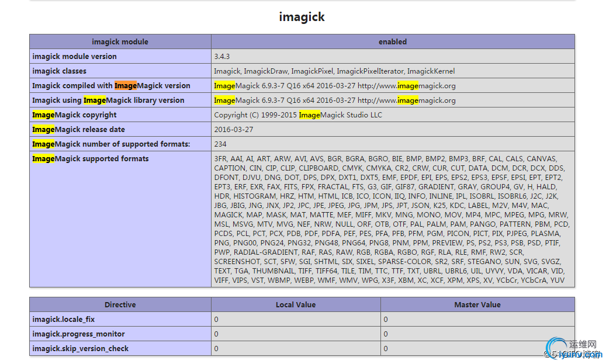Select "Imagick compiled with ImageMagick version" label
Screen dimensions: 606x364
(x=111, y=86)
